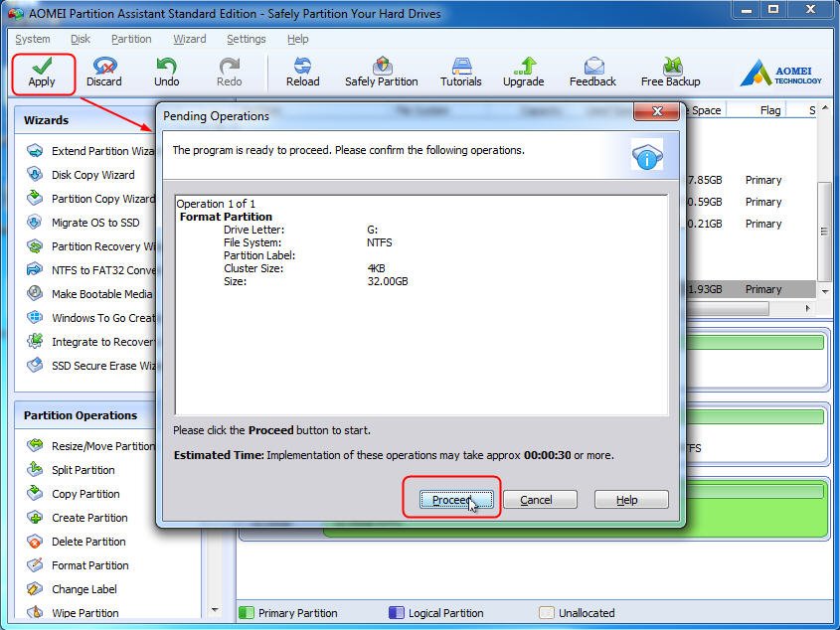Viewport: 840px width, 630px height.
Task: Click the Undo toolbar icon
Action: [167, 73]
